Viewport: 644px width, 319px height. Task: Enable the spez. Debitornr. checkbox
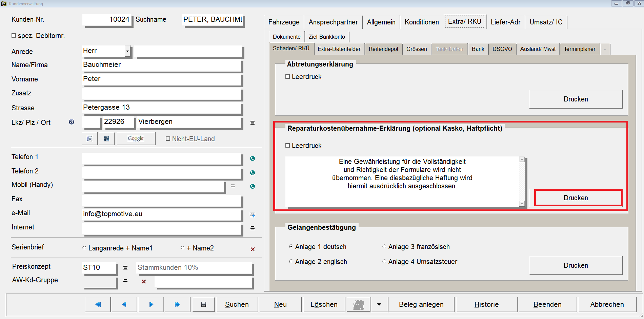[x=14, y=35]
